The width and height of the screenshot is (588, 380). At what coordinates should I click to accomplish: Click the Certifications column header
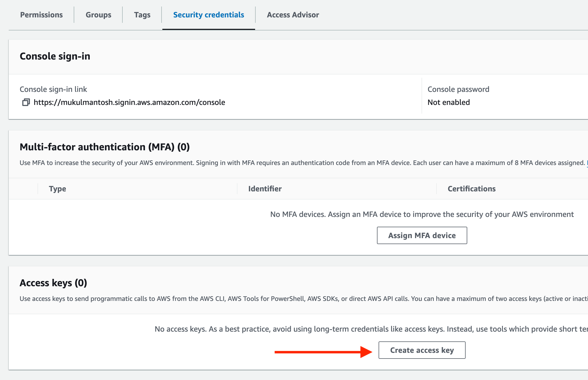[471, 189]
